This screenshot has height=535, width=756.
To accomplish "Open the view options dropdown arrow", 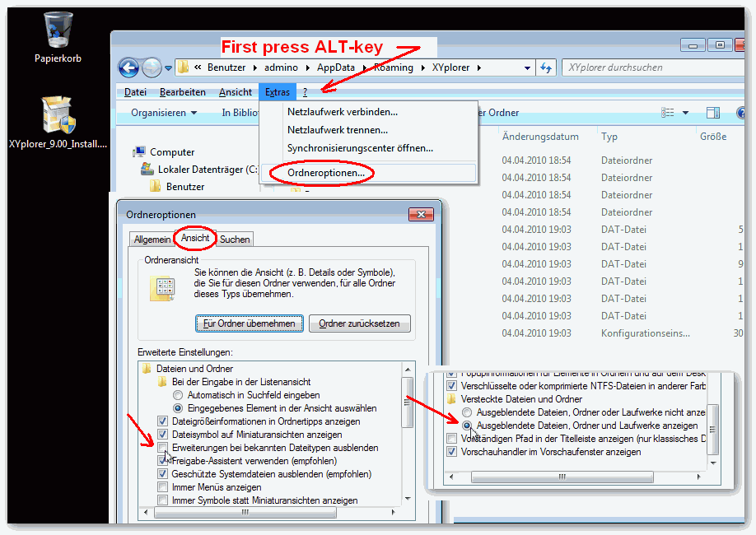I will coord(685,113).
